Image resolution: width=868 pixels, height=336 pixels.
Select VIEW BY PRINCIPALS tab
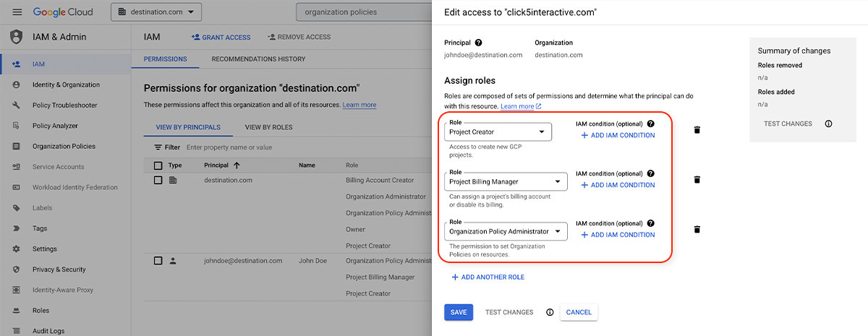point(188,127)
